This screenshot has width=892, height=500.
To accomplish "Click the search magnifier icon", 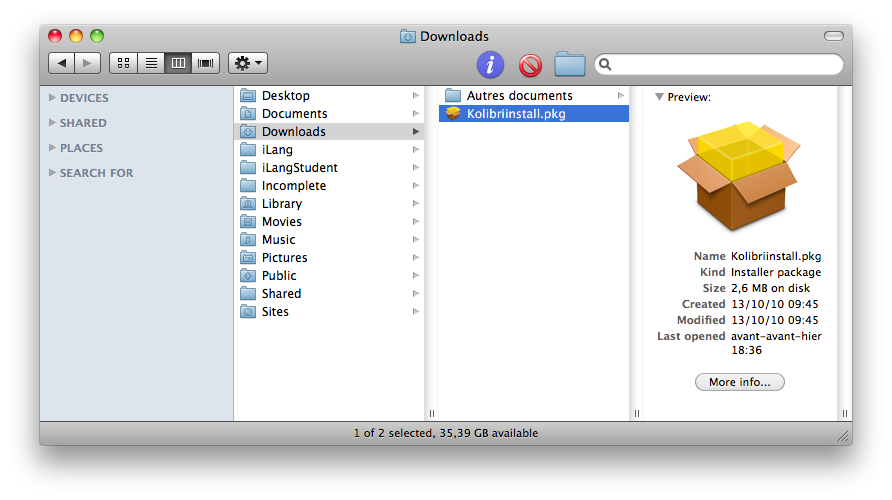I will (605, 64).
